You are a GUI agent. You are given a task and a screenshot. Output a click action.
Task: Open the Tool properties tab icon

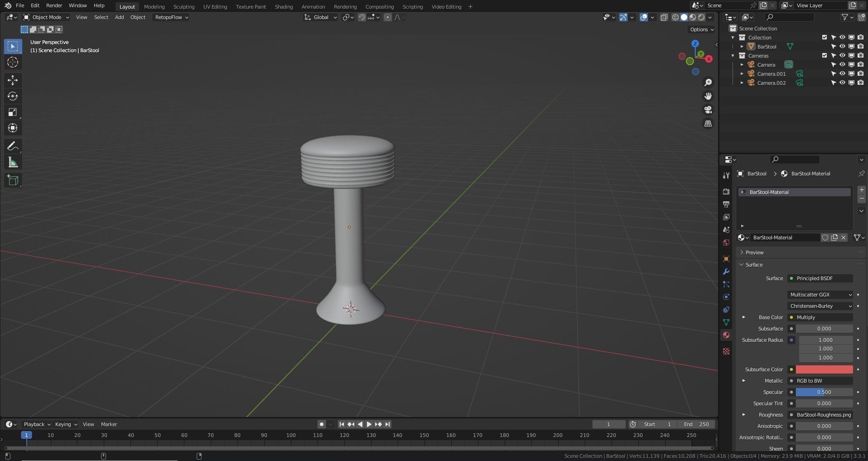(726, 175)
